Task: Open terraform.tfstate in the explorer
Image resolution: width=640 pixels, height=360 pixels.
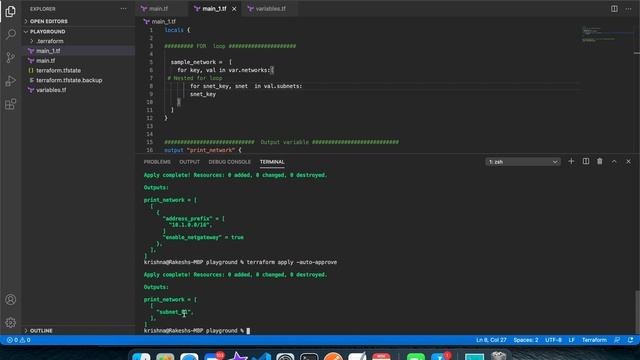Action: pos(78,70)
